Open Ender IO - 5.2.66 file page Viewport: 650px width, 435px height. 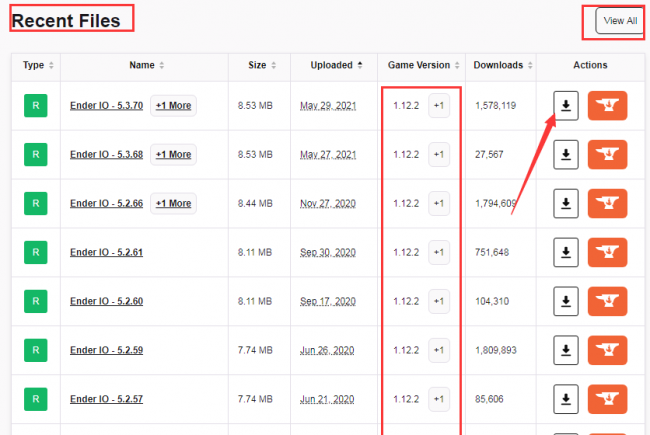coord(107,204)
